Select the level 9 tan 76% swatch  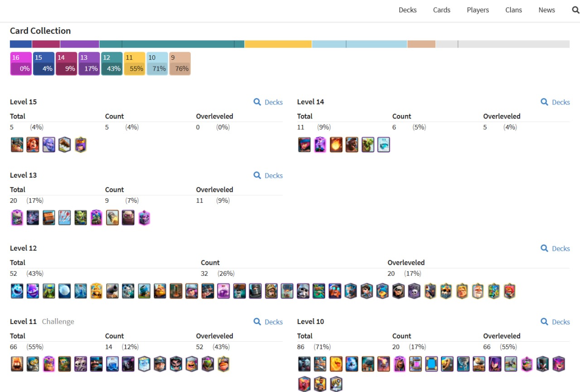[180, 63]
